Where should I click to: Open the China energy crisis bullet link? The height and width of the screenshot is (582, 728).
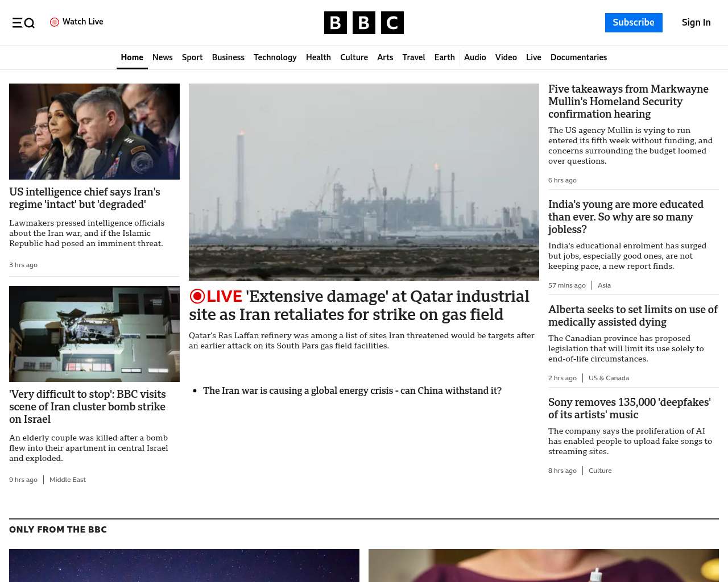coord(352,390)
